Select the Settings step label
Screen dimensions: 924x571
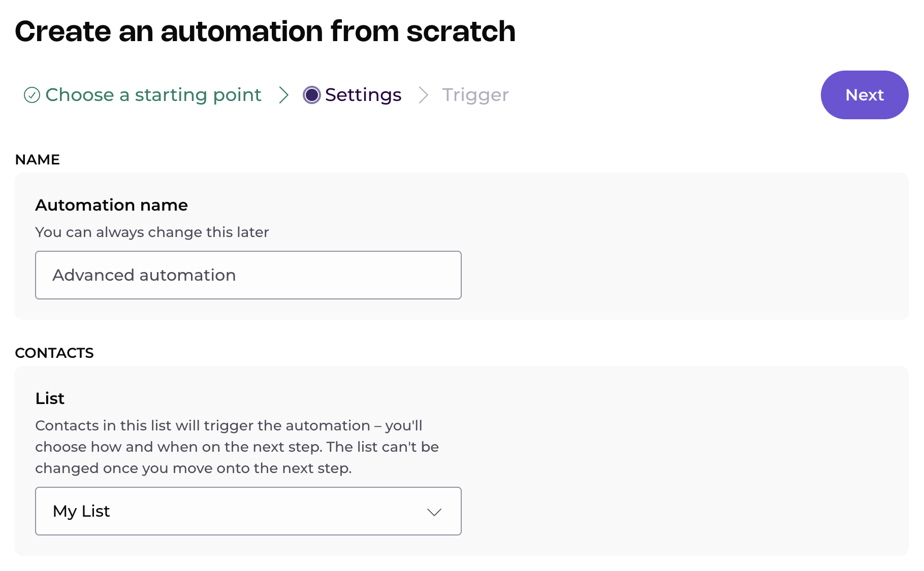[x=363, y=95]
